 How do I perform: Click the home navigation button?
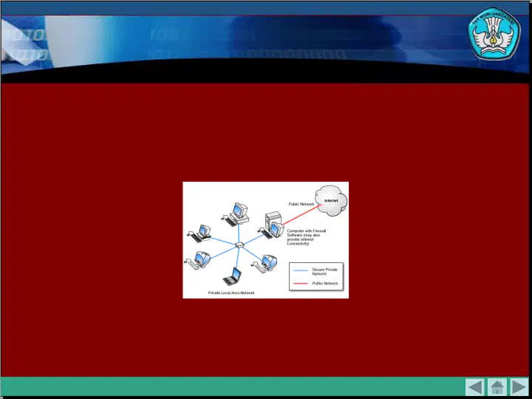[x=497, y=387]
